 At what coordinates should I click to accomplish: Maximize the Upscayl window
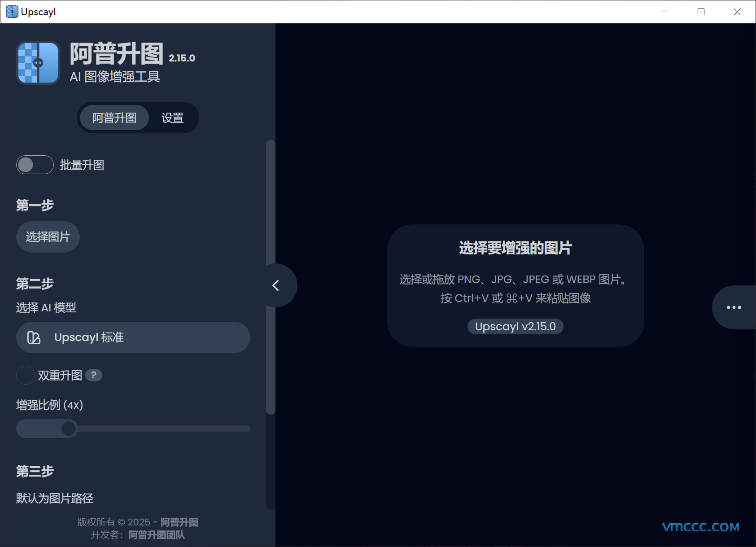tap(701, 12)
